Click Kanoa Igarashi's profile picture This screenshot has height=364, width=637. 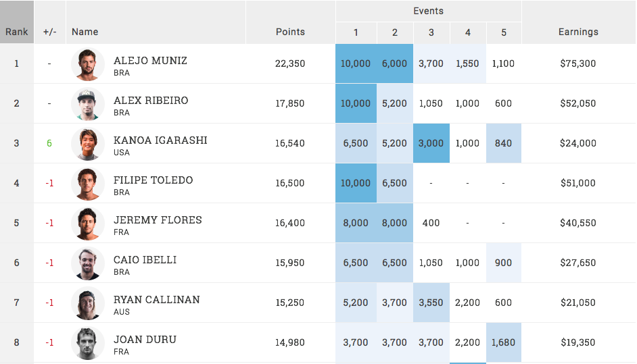coord(88,144)
